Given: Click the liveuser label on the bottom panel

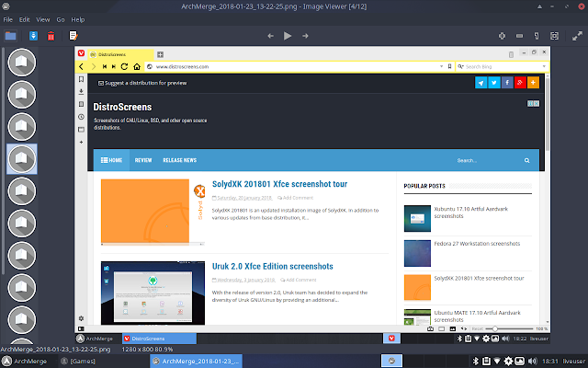Looking at the screenshot, I should 574,362.
